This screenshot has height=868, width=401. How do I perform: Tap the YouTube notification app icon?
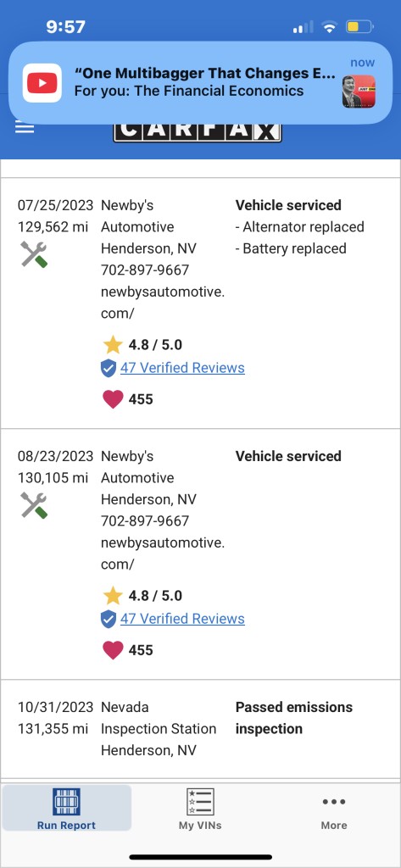point(42,83)
